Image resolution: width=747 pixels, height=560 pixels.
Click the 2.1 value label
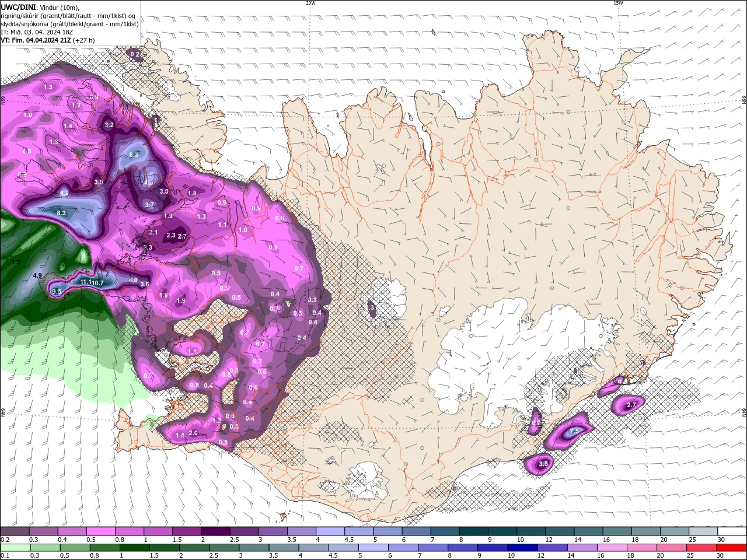tap(153, 232)
